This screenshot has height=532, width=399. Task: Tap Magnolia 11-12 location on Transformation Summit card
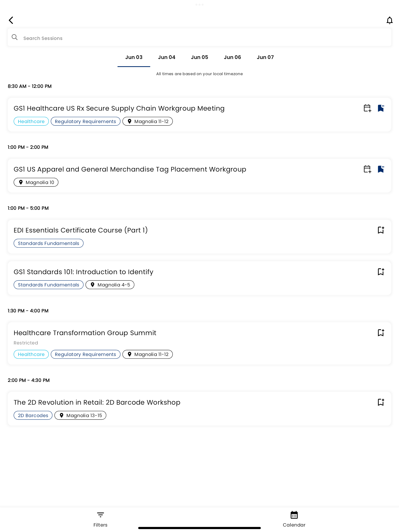coord(147,354)
